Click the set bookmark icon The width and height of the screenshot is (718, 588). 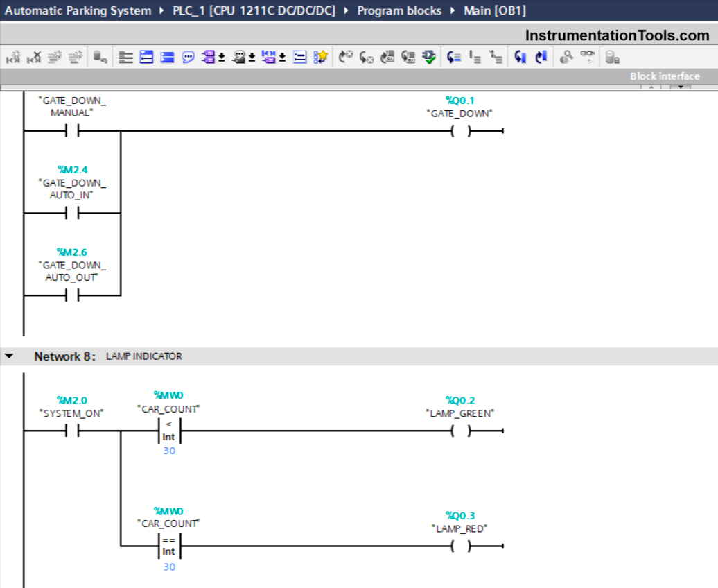pos(520,58)
